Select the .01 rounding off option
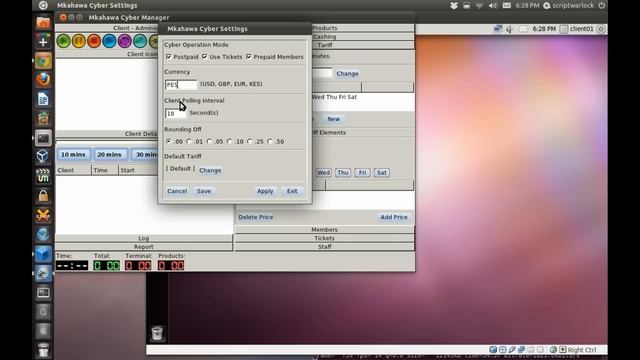The image size is (640, 360). click(189, 141)
